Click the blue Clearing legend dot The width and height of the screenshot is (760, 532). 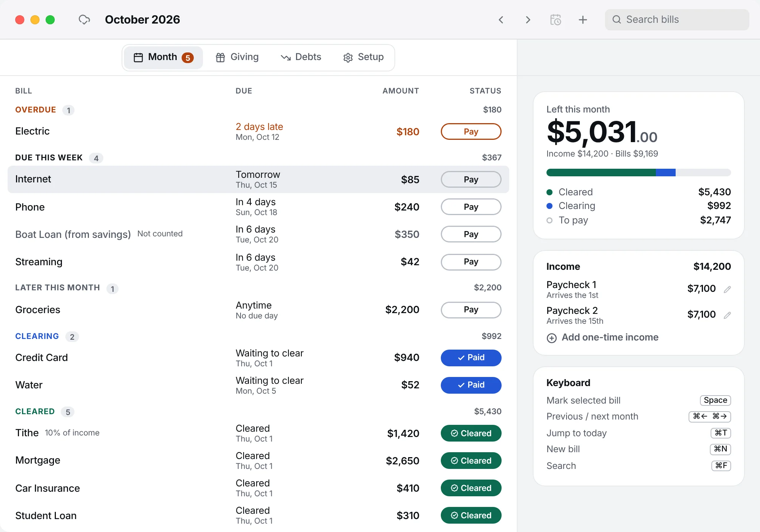(x=549, y=206)
